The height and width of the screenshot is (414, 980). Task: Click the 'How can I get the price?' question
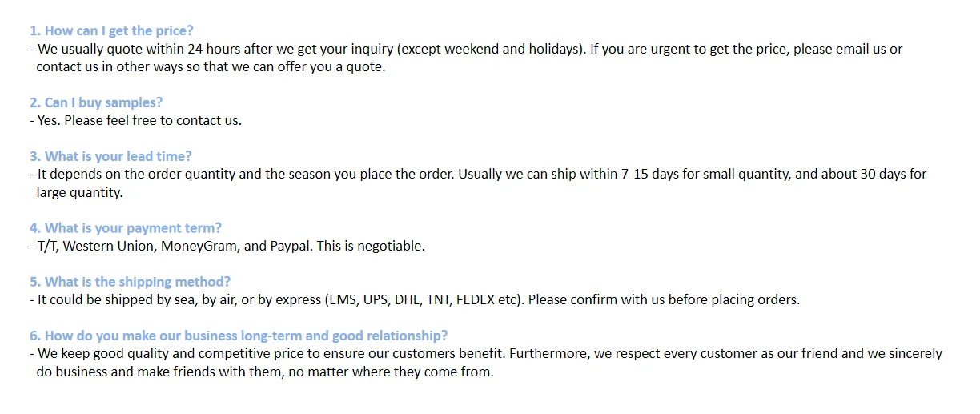(x=111, y=30)
